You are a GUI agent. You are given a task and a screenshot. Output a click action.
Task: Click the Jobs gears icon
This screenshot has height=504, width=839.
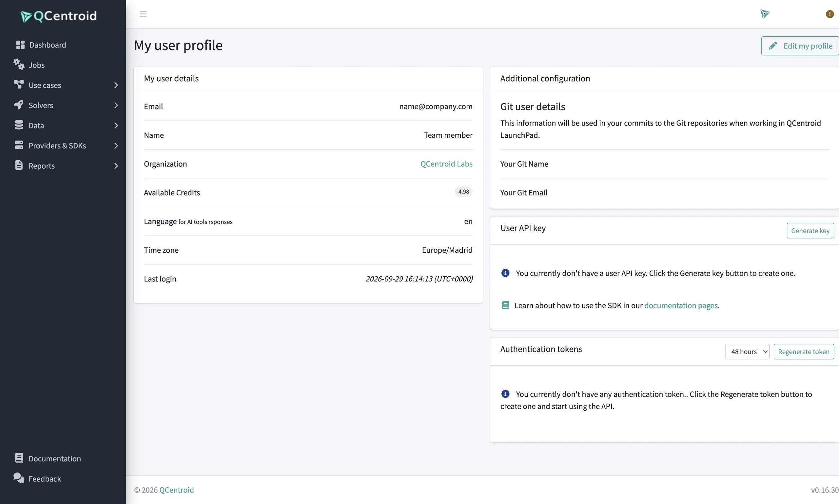click(19, 64)
